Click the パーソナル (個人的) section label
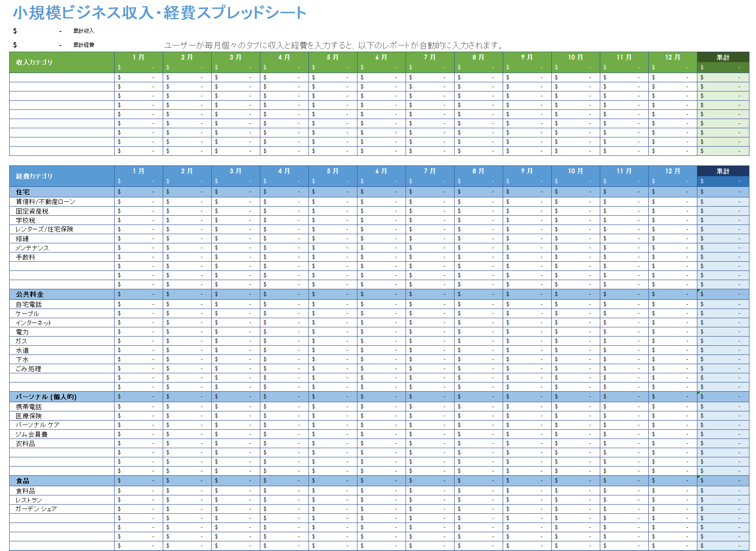The height and width of the screenshot is (551, 756). tap(46, 397)
